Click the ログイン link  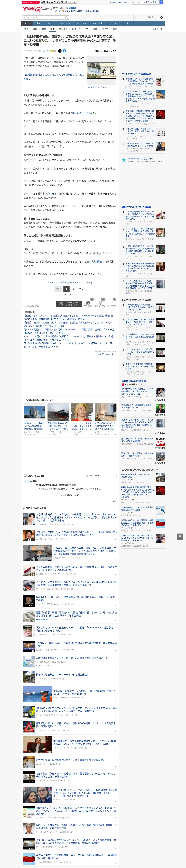(57, 11)
